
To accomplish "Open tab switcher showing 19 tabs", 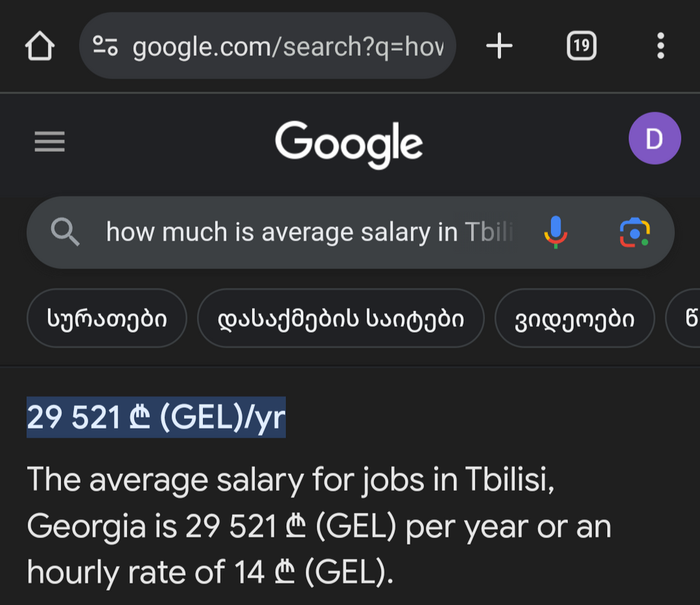I will click(581, 46).
